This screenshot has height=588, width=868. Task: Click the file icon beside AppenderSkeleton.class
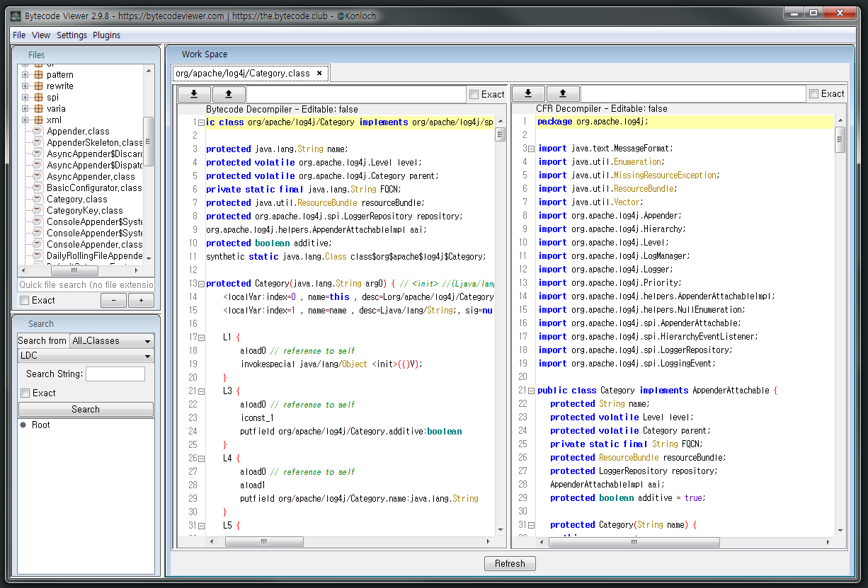point(38,142)
